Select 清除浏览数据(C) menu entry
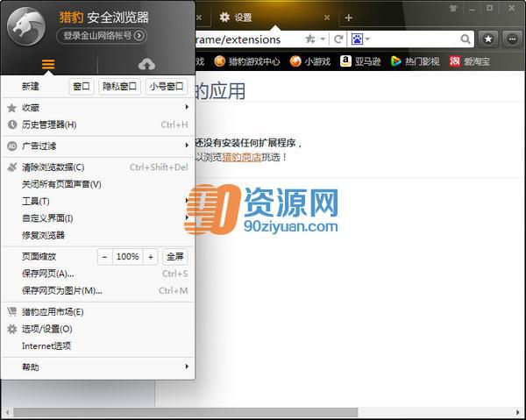The height and width of the screenshot is (420, 526). click(x=97, y=167)
